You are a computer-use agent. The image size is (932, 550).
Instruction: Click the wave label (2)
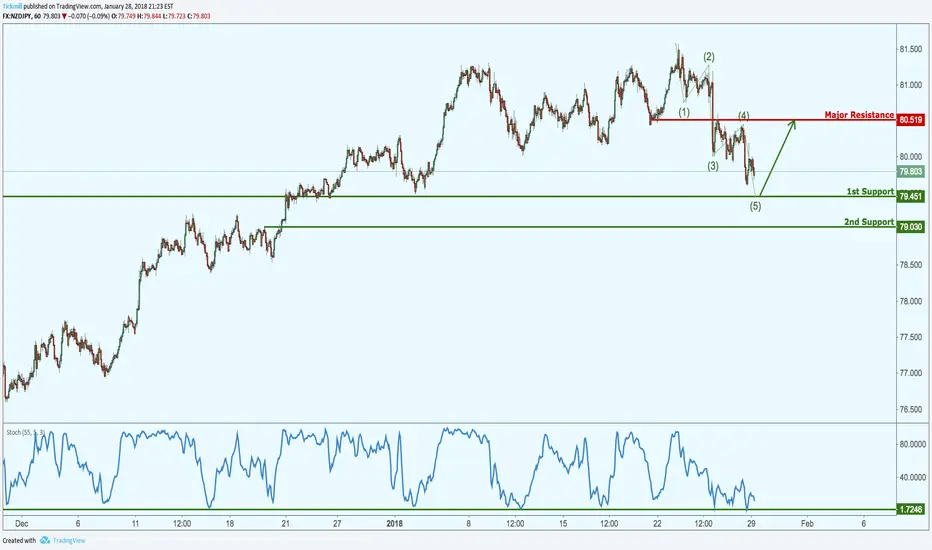click(709, 57)
